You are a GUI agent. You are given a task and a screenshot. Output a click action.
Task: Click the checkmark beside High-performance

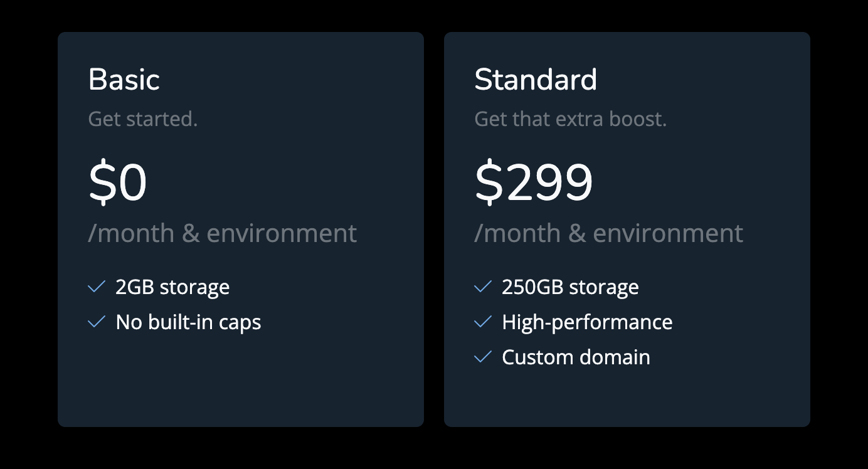(483, 322)
